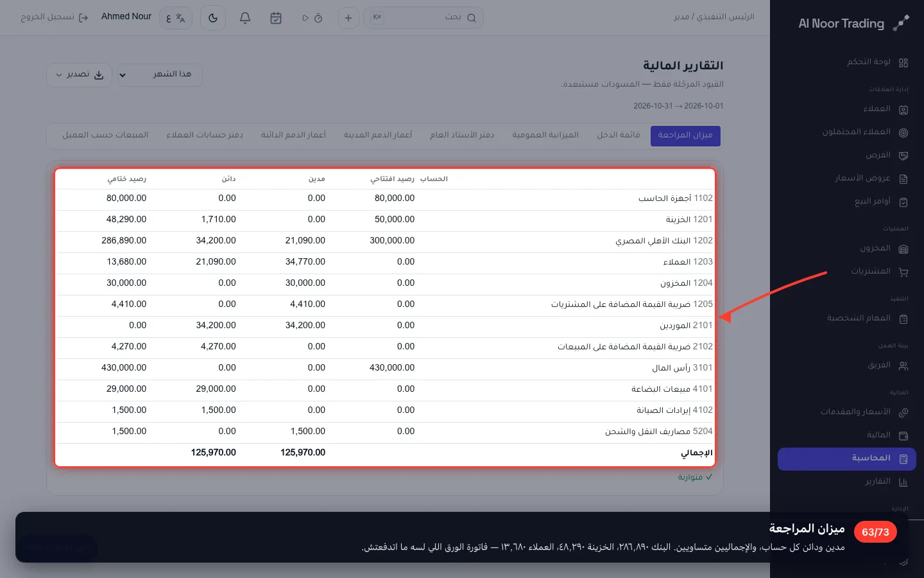Screen dimensions: 924x578
Task: Switch to the أعمار الذمم الدائنة tab
Action: tap(293, 135)
